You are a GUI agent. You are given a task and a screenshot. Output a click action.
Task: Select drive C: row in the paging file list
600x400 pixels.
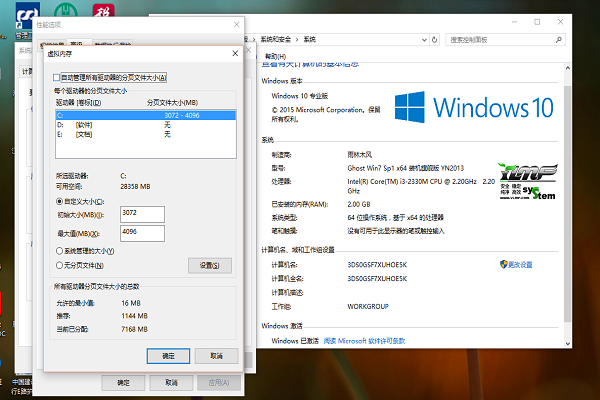[x=146, y=115]
